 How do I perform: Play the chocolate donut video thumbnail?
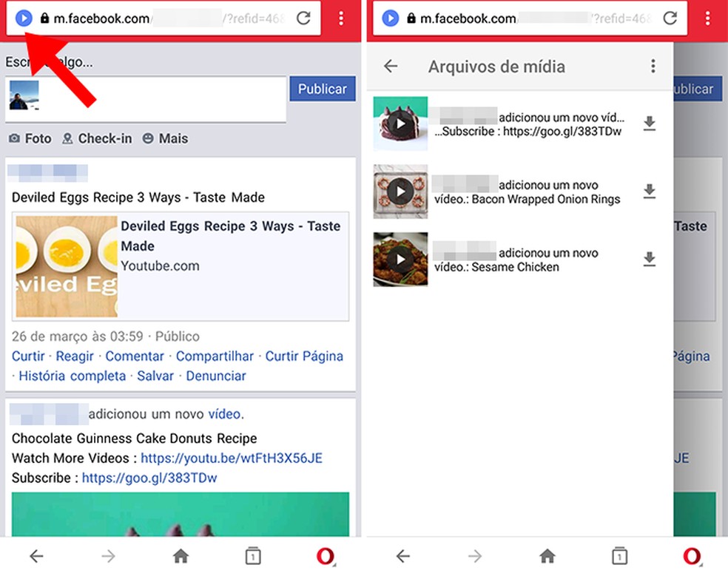[x=400, y=123]
